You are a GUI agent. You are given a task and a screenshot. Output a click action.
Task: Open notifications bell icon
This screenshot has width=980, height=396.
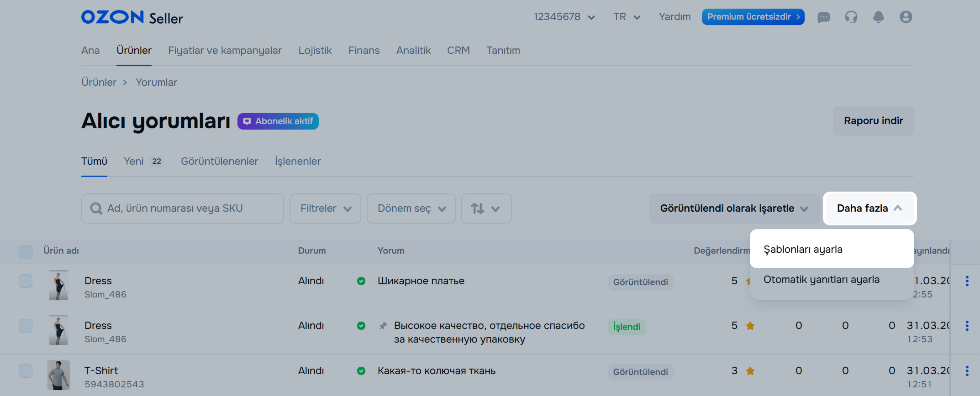pyautogui.click(x=878, y=17)
